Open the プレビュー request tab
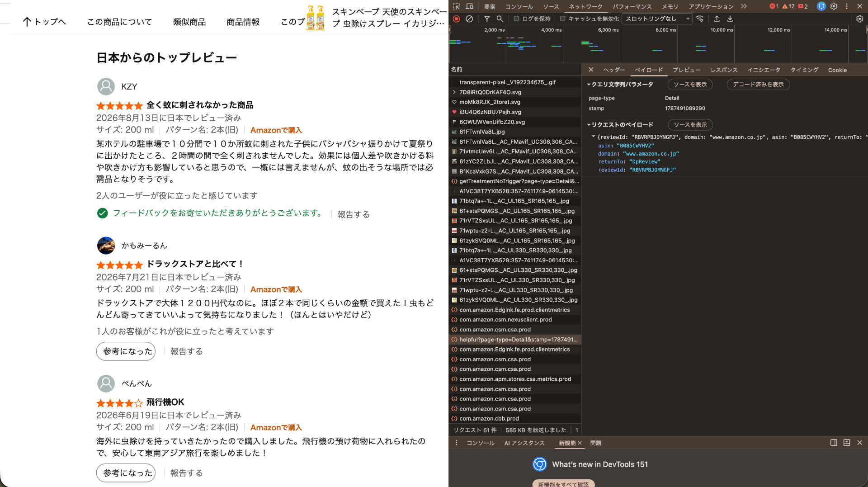868x487 pixels. pyautogui.click(x=686, y=70)
